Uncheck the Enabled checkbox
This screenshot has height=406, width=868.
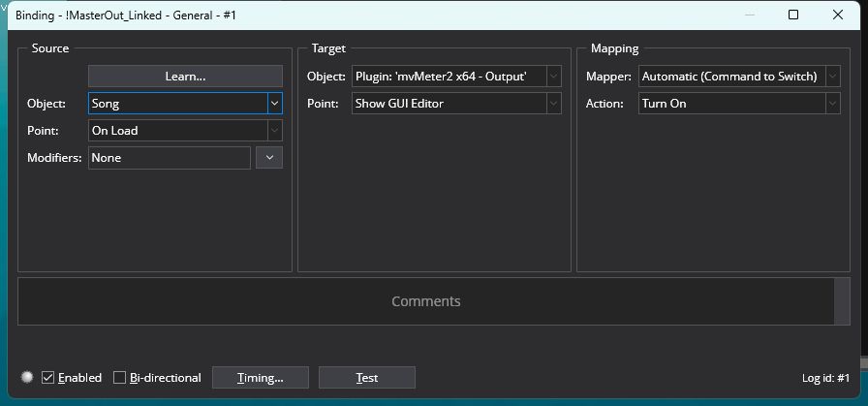pos(48,378)
